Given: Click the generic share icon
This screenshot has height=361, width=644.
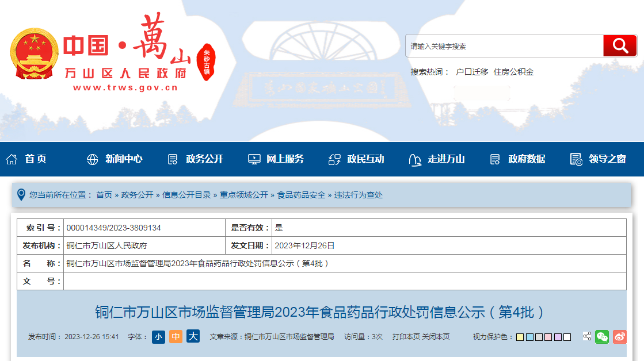Looking at the screenshot, I should 586,336.
